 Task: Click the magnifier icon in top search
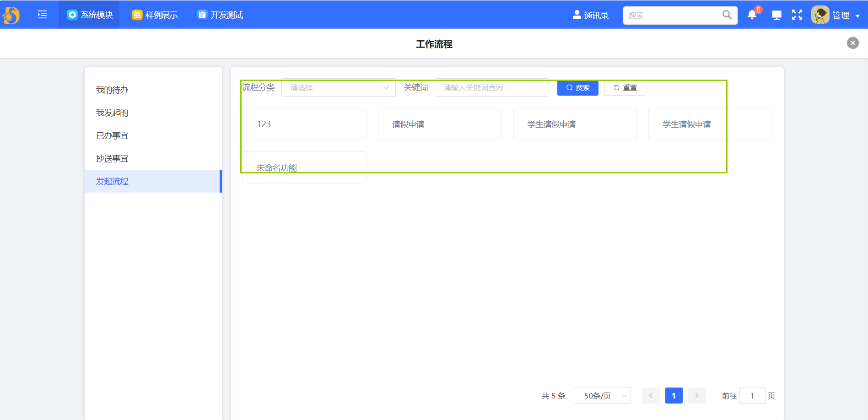[727, 15]
